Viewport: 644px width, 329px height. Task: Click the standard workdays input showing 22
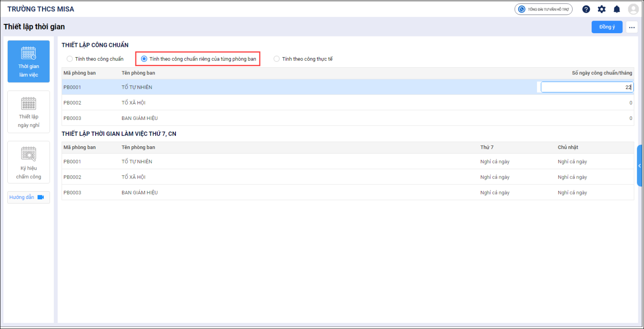coord(587,87)
